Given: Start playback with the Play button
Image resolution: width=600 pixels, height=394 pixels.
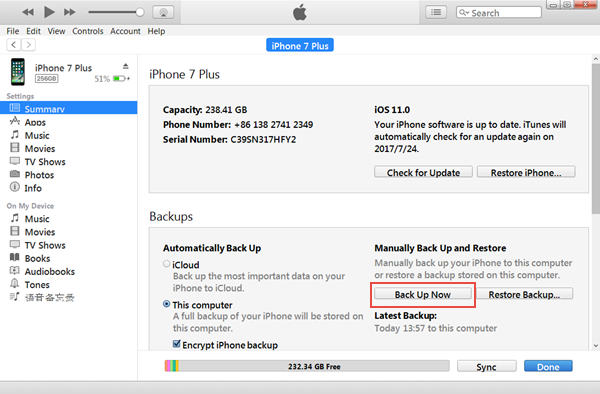Looking at the screenshot, I should click(x=49, y=12).
